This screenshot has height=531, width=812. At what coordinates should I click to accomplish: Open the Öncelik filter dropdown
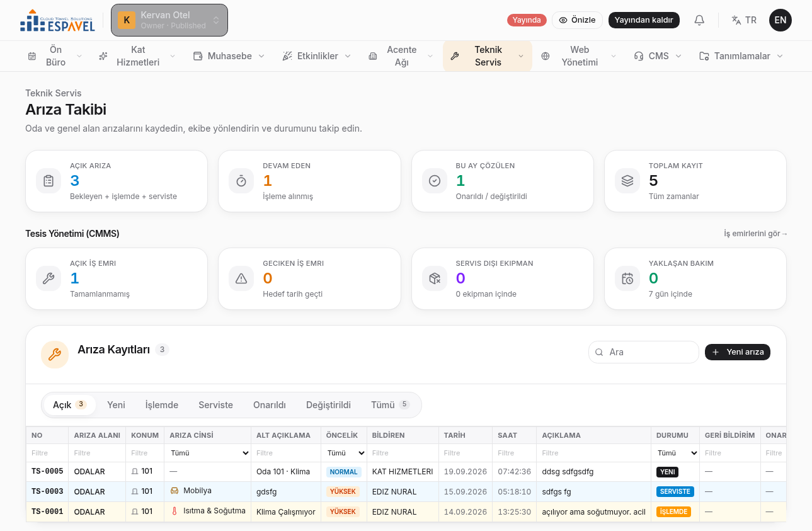344,453
